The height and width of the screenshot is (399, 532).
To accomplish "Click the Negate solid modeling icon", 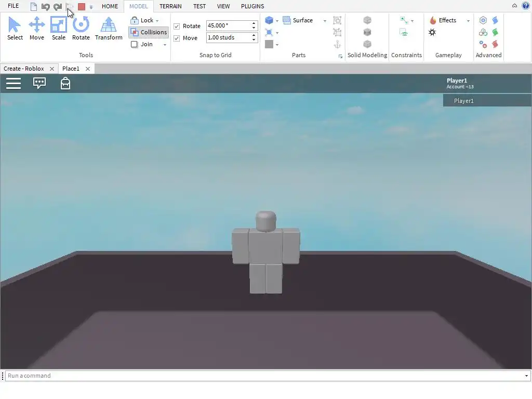I will (367, 32).
